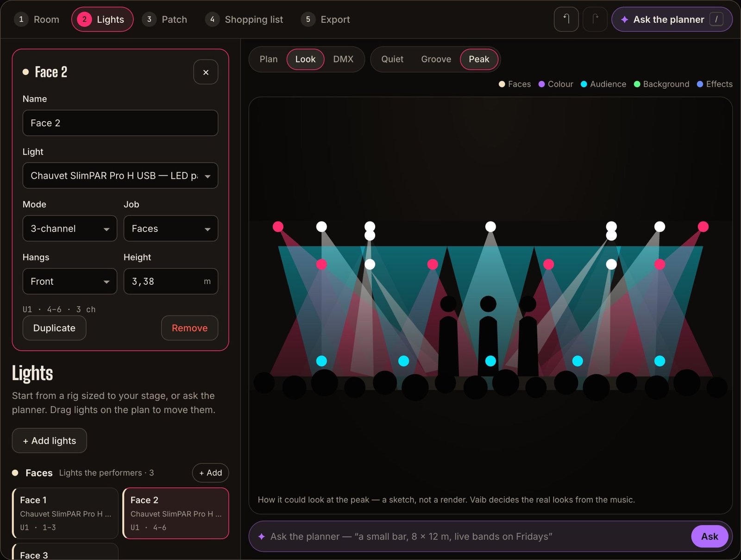Click the purple Ask button
Screen dimensions: 741x560
(710, 536)
